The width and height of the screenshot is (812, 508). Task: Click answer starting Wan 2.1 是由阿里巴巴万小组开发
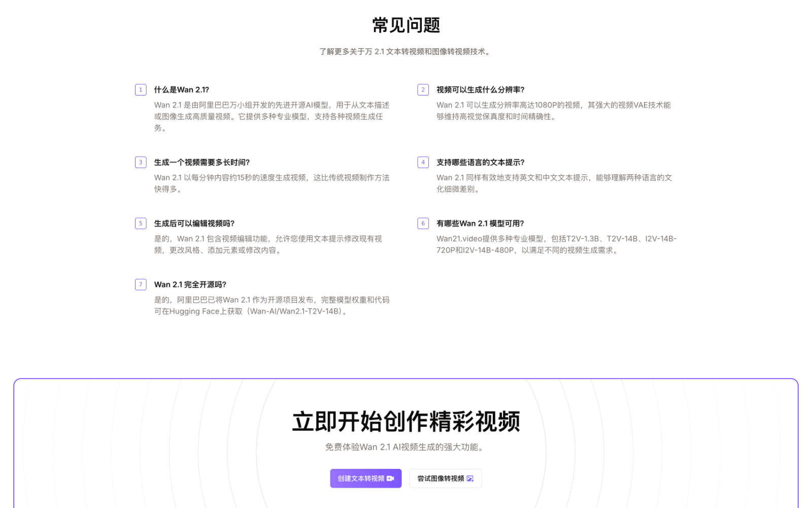[x=272, y=116]
